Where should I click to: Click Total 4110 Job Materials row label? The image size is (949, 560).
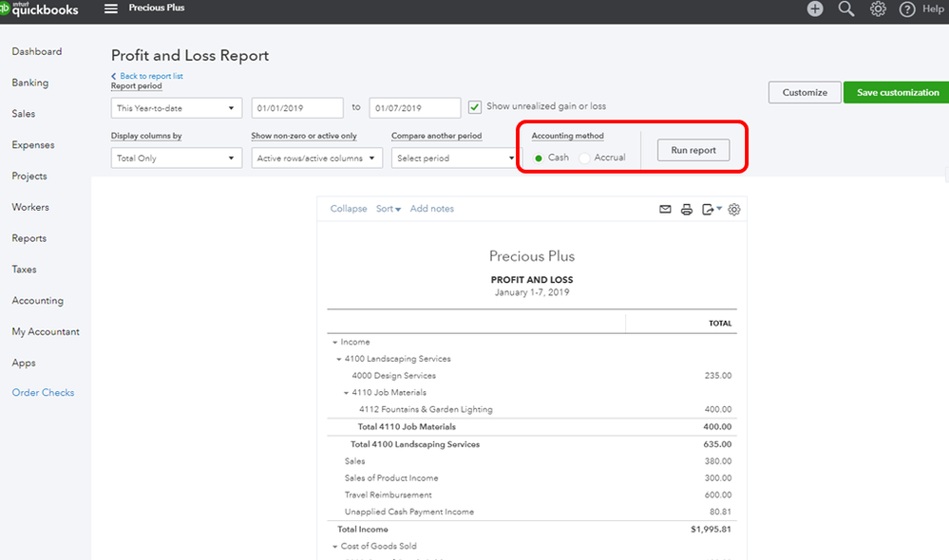(407, 427)
